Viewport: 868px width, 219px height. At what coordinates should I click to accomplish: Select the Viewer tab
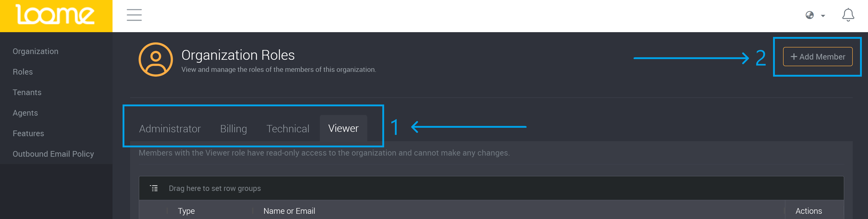(x=343, y=128)
